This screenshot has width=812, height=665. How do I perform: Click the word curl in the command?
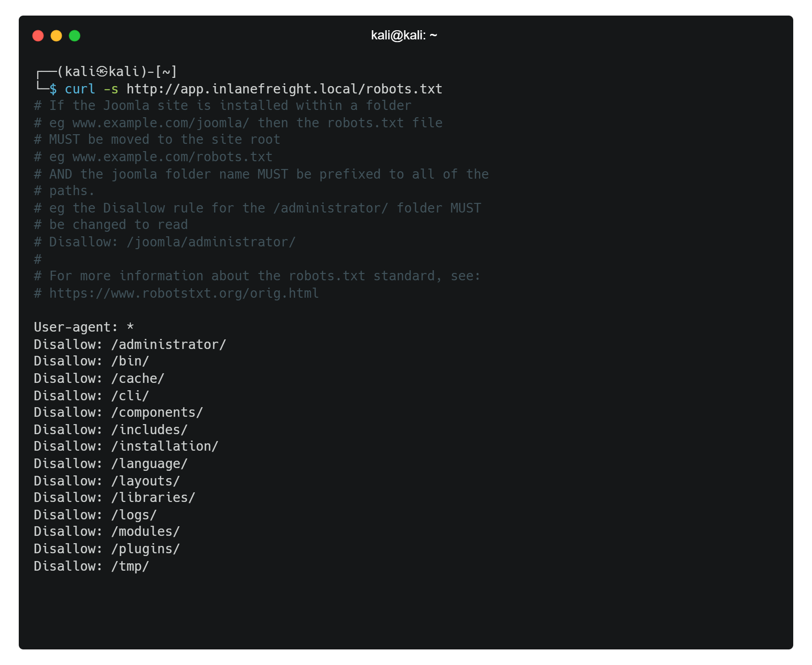80,89
